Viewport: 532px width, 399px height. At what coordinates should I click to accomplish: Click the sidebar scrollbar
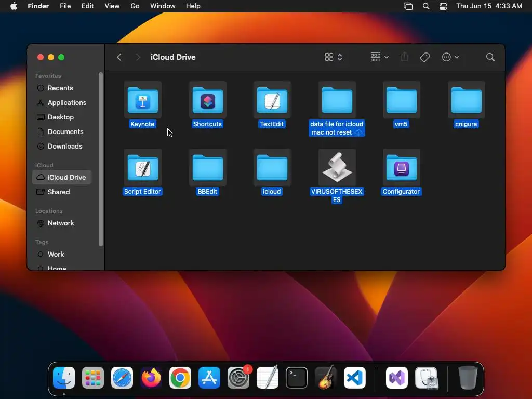coord(100,159)
